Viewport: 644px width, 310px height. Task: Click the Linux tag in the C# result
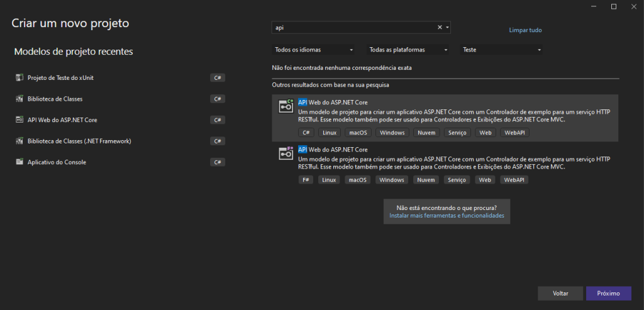(330, 133)
